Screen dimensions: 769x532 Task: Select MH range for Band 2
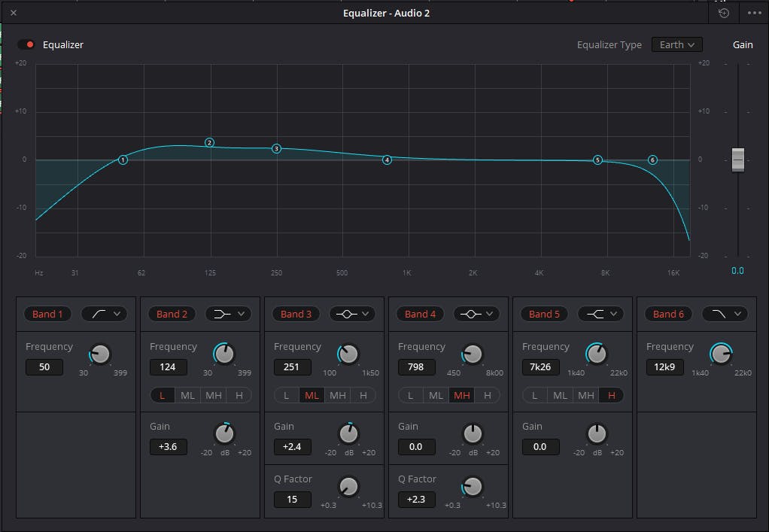[x=214, y=395]
